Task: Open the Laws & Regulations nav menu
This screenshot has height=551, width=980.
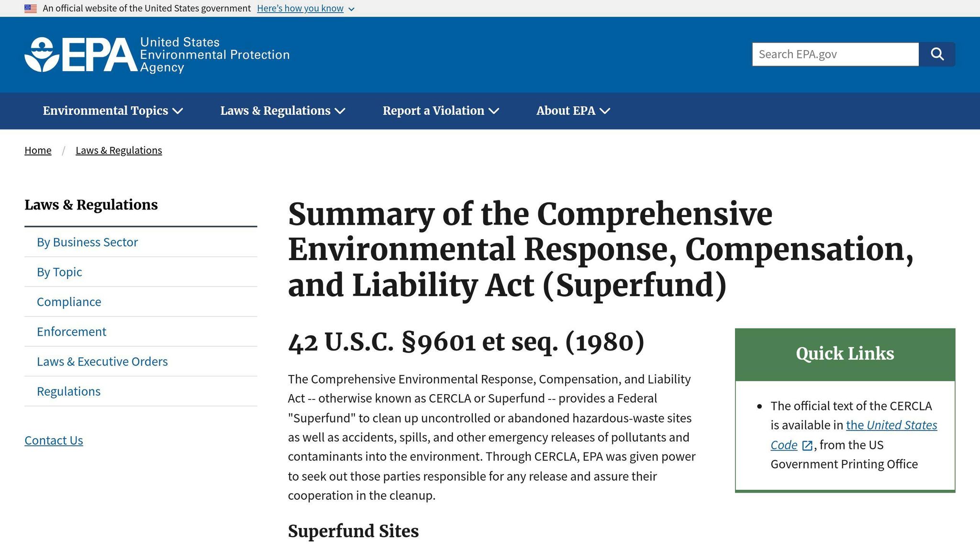Action: [283, 111]
